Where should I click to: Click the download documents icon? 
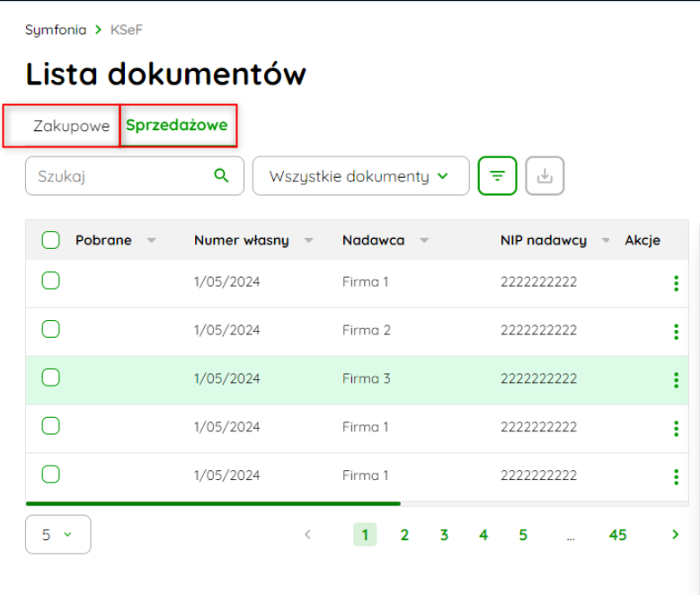pyautogui.click(x=545, y=175)
